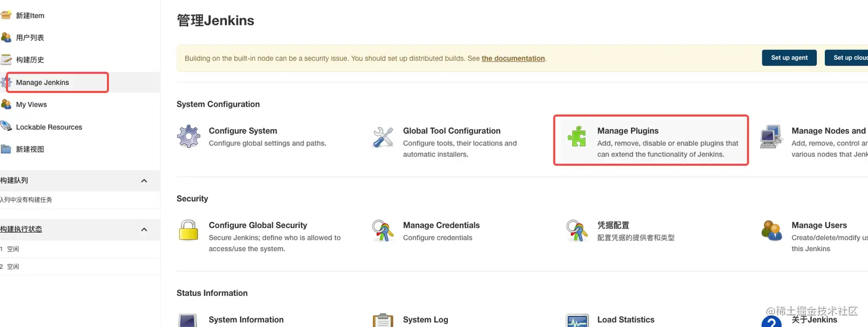Image resolution: width=868 pixels, height=327 pixels.
Task: Open Lockable Resources in the sidebar
Action: click(x=49, y=127)
